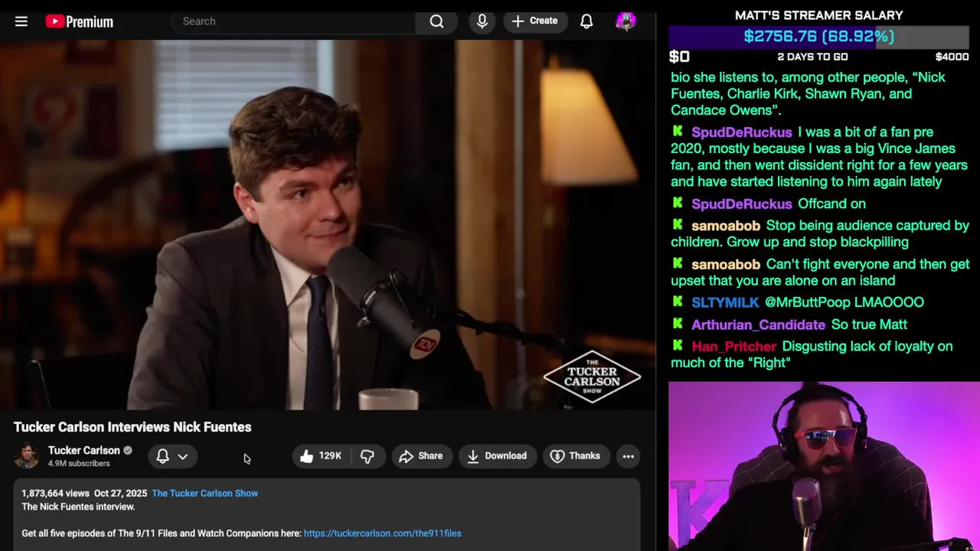Image resolution: width=980 pixels, height=551 pixels.
Task: Click the video player to pause
Action: 327,226
